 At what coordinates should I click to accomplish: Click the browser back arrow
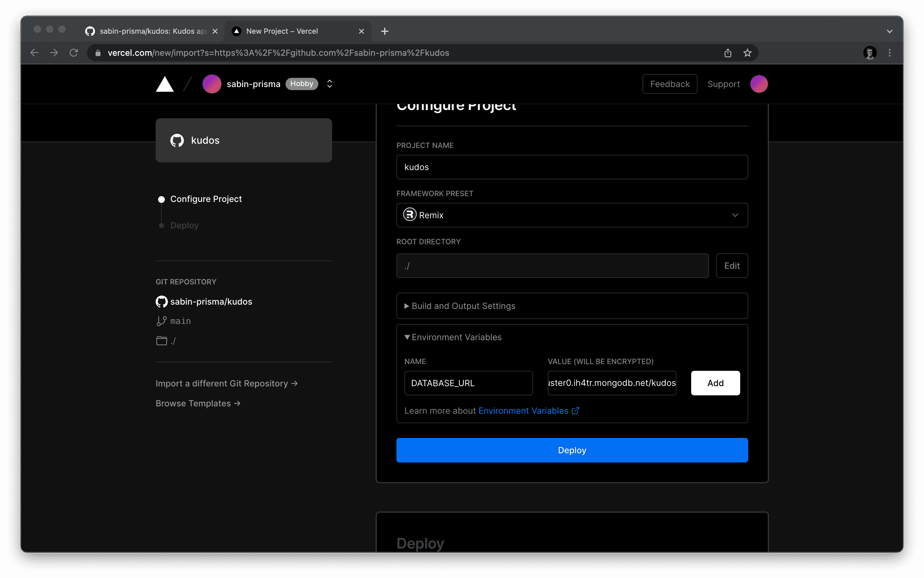tap(34, 53)
